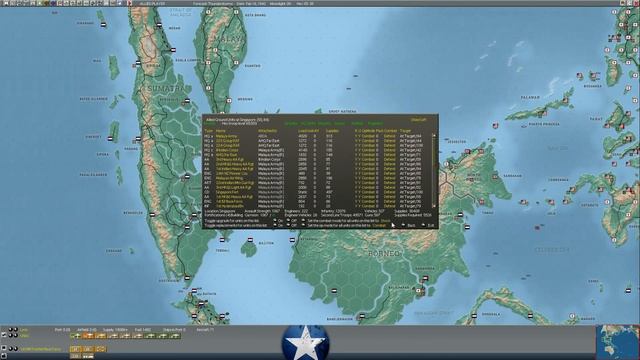Click the third orange task force icon
The image size is (640, 360).
(x=100, y=349)
